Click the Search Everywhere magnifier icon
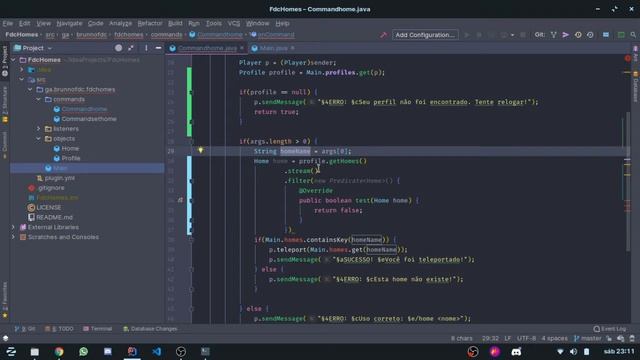 (633, 35)
